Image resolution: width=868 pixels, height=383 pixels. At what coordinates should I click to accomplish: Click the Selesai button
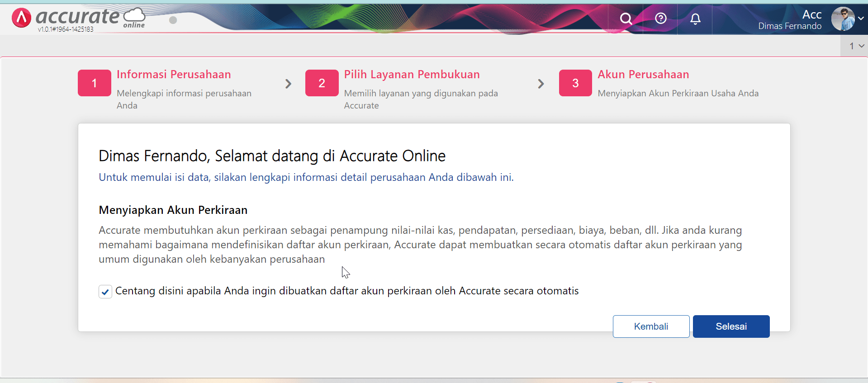pos(731,326)
